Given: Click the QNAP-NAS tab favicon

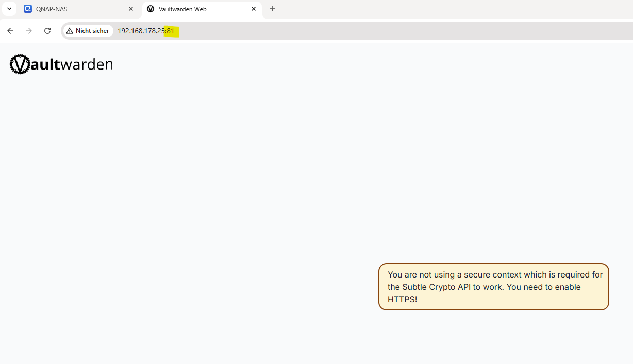Looking at the screenshot, I should pos(28,9).
